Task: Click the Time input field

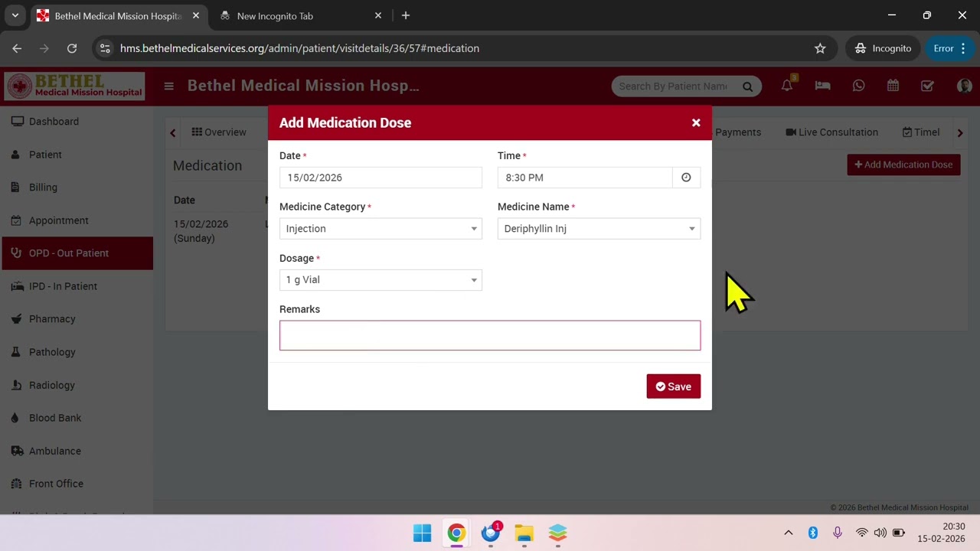Action: pyautogui.click(x=585, y=178)
